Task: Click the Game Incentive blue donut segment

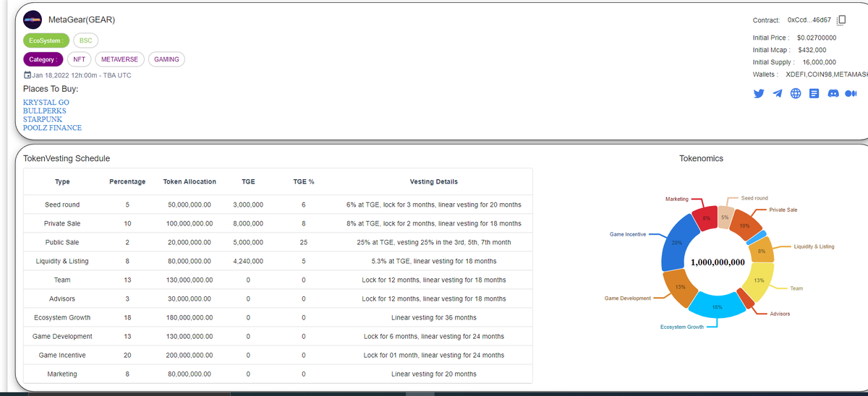Action: [x=678, y=244]
